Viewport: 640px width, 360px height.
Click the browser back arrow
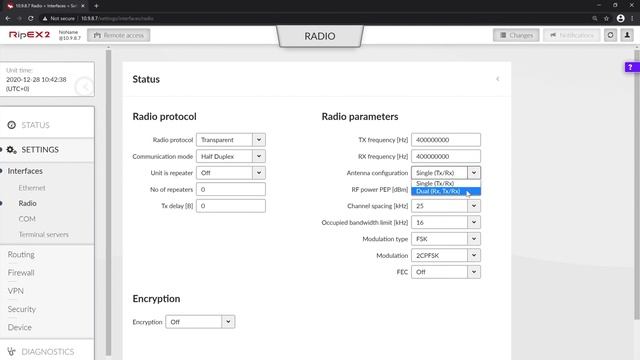coord(8,18)
